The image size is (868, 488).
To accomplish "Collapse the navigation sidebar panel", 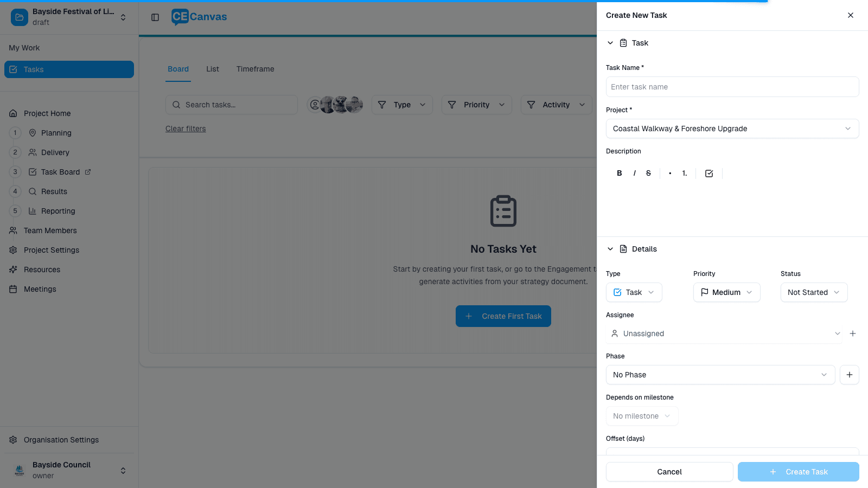I will tap(155, 17).
